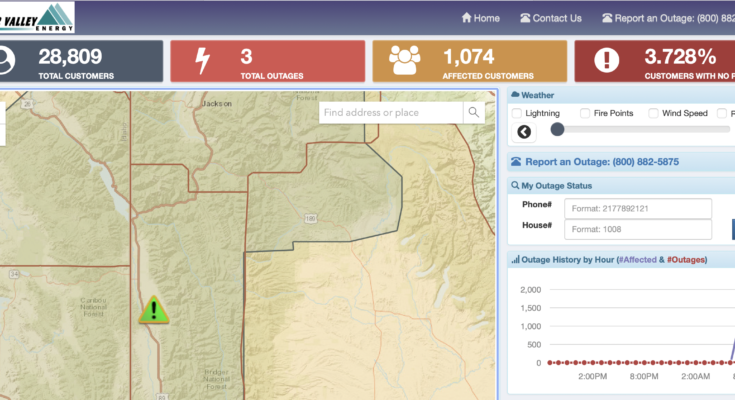This screenshot has width=735, height=400.
Task: Click the weather time slider handle
Action: [x=557, y=129]
